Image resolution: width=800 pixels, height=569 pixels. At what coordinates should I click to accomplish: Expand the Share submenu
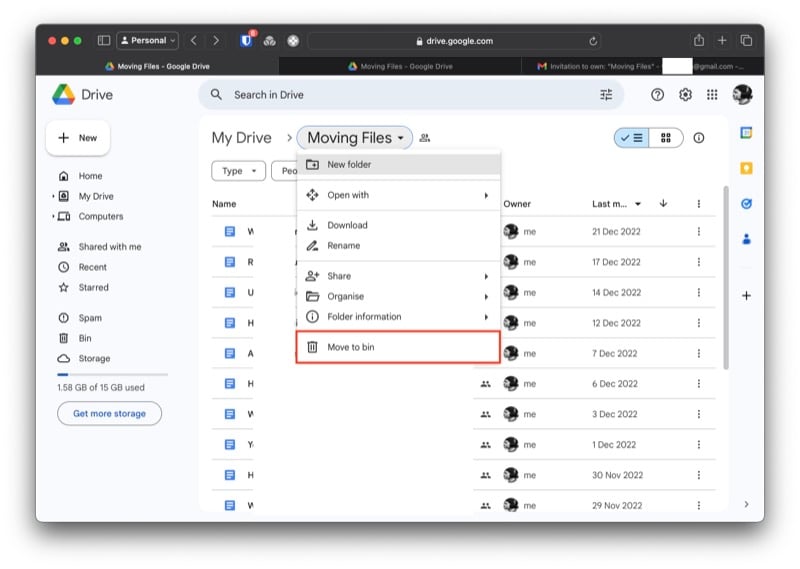(398, 276)
